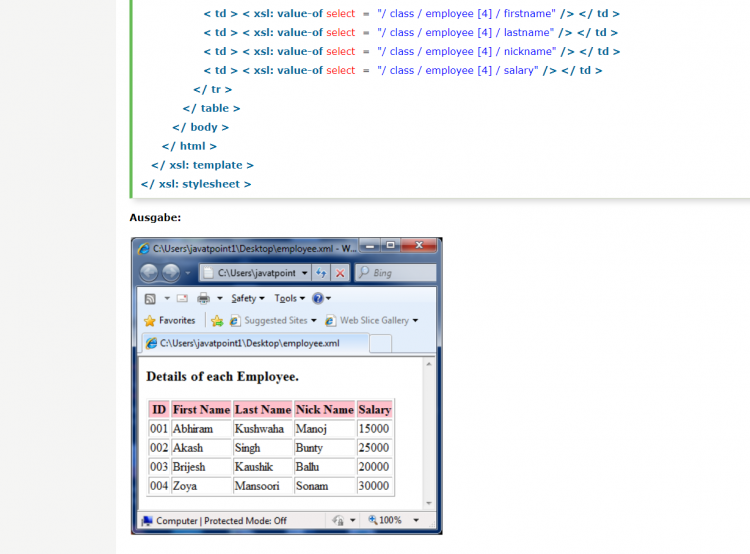The height and width of the screenshot is (554, 750).
Task: Click the red Stop loading icon
Action: [x=340, y=273]
